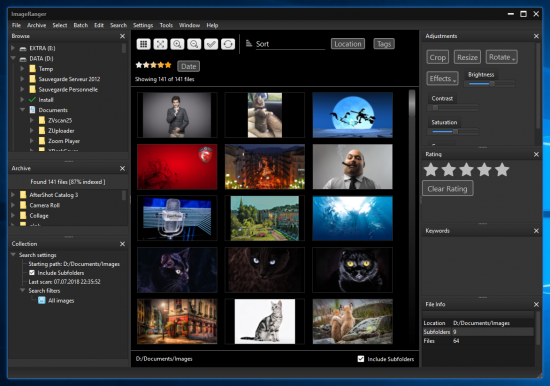This screenshot has width=550, height=386.
Task: Open the Rotate dropdown button
Action: [x=502, y=57]
